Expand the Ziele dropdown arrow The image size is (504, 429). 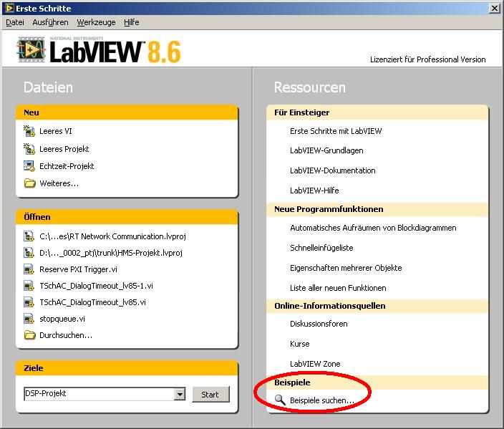click(180, 395)
